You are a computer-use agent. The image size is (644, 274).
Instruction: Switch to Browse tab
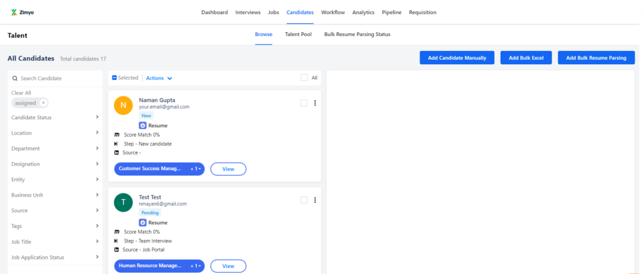point(264,35)
